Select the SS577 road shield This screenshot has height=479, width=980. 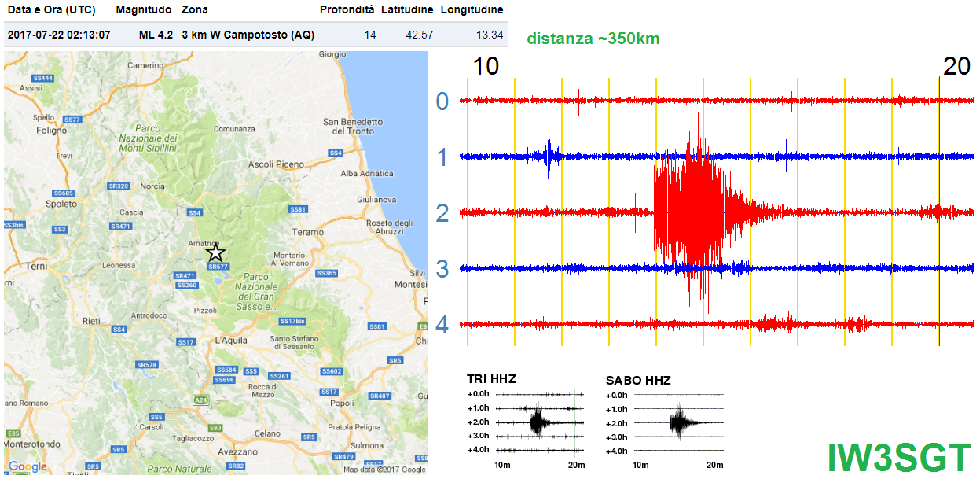(218, 267)
